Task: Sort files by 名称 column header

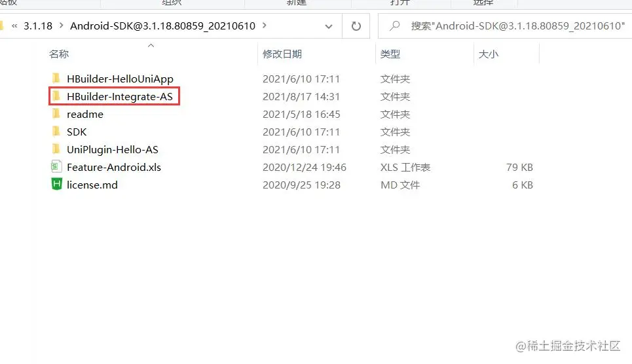Action: [x=59, y=54]
